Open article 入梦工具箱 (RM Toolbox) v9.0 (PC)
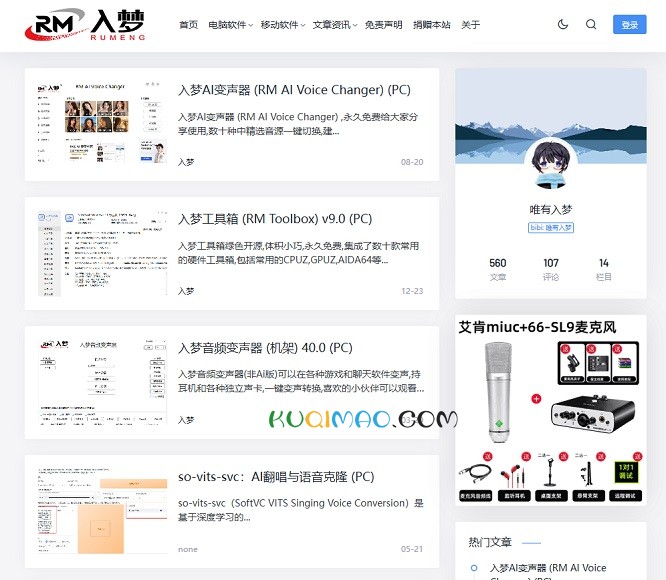Image resolution: width=666 pixels, height=580 pixels. click(275, 219)
